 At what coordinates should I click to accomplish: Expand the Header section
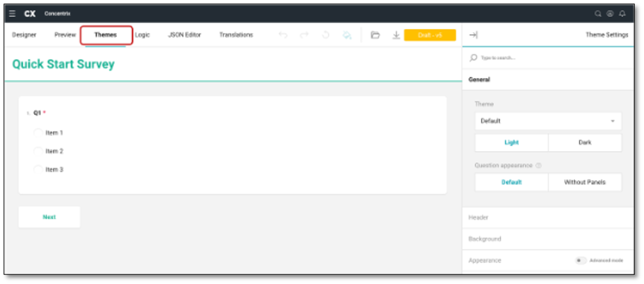coord(548,217)
